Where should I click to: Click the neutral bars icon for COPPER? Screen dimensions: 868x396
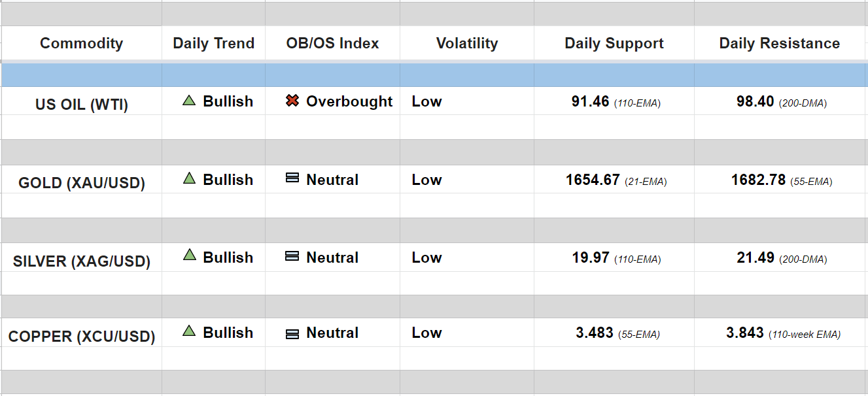292,334
